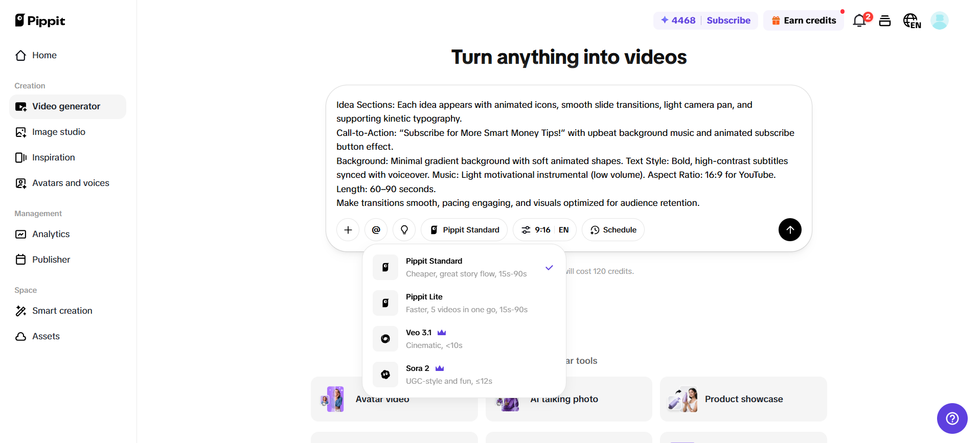
Task: Click the Product showcase thumbnail image
Action: 683,399
